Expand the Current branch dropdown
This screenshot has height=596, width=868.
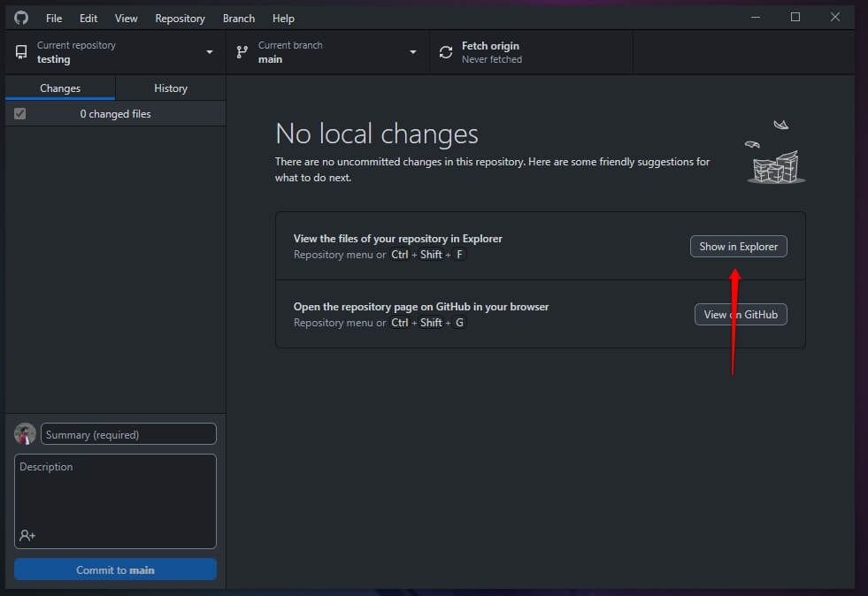click(327, 52)
